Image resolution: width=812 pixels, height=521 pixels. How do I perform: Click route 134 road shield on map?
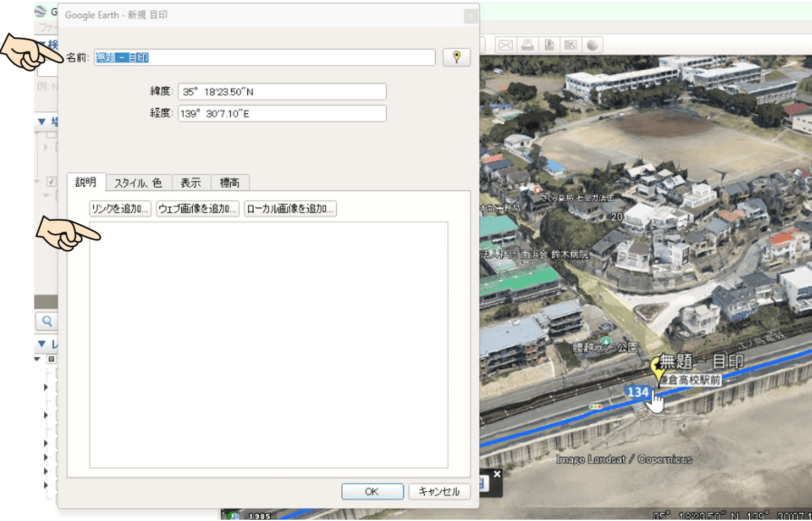[638, 392]
